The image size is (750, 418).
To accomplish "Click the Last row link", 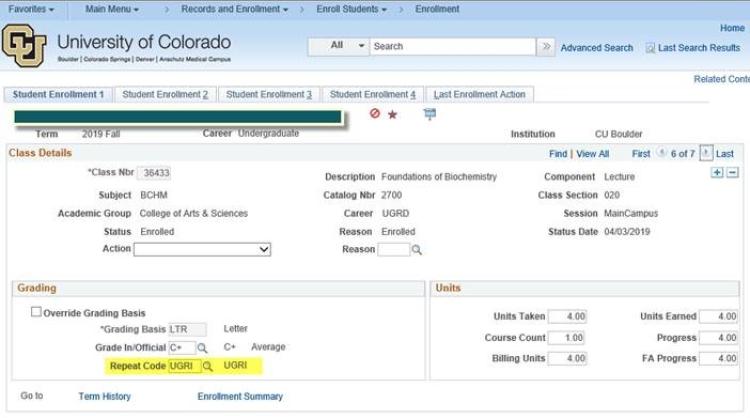I will (x=725, y=154).
